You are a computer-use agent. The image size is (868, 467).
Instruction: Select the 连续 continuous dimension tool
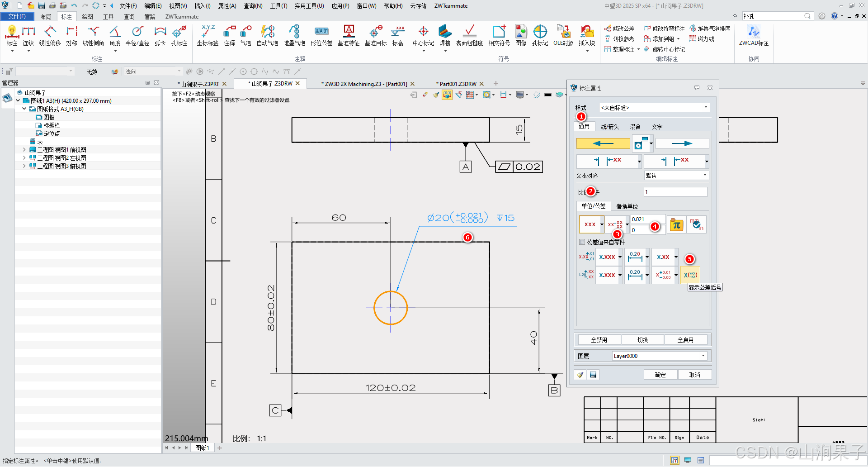(28, 36)
